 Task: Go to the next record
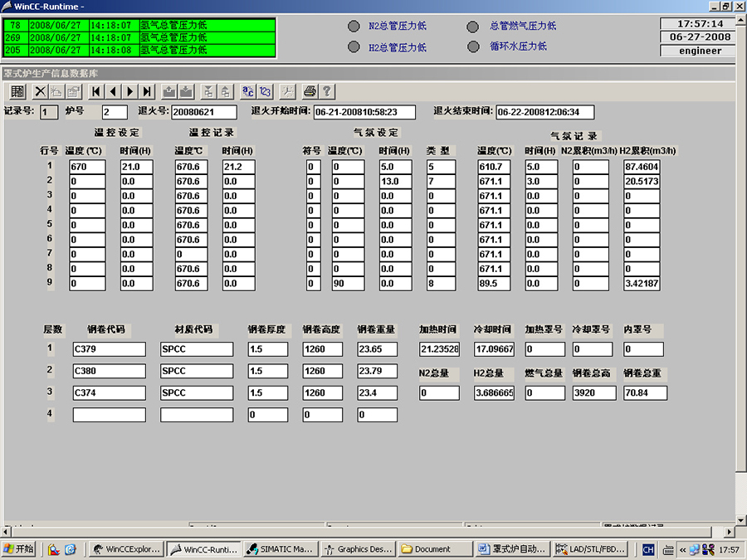130,91
